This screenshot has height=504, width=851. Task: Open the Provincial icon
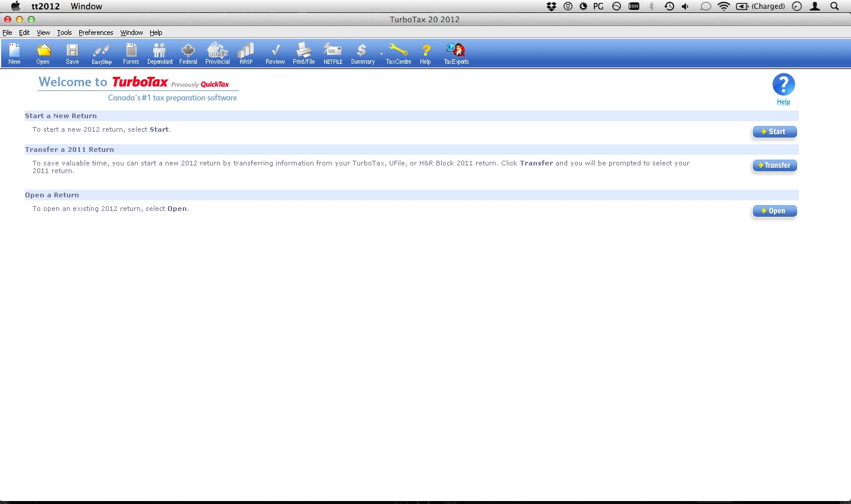click(218, 53)
